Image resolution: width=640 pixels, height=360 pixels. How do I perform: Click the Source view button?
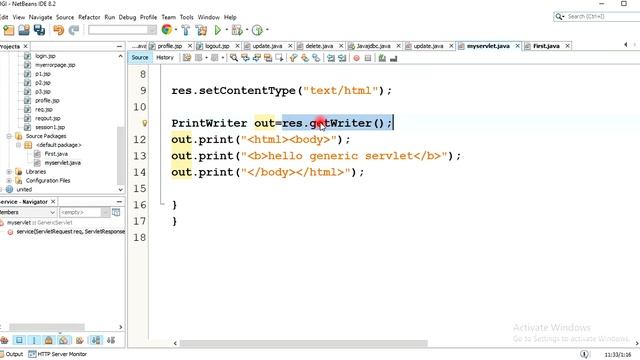pos(140,58)
